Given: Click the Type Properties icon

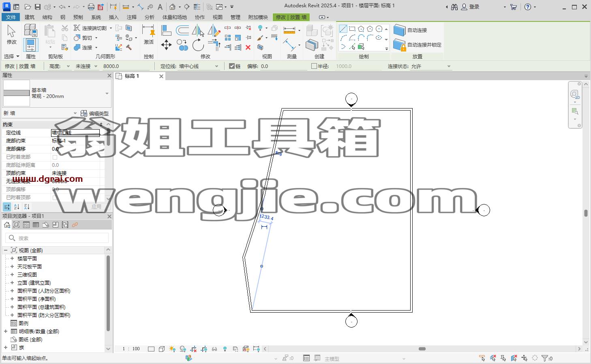Looking at the screenshot, I should click(31, 30).
